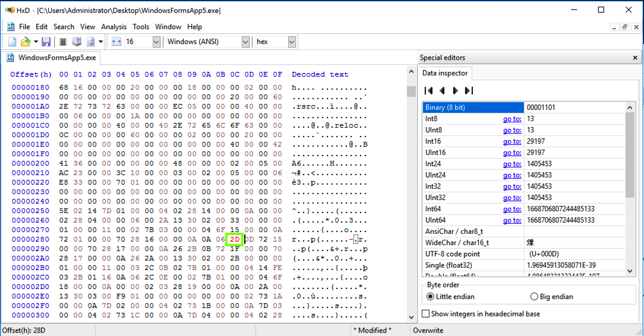Open the Analysis menu
644x336 pixels.
[x=113, y=27]
